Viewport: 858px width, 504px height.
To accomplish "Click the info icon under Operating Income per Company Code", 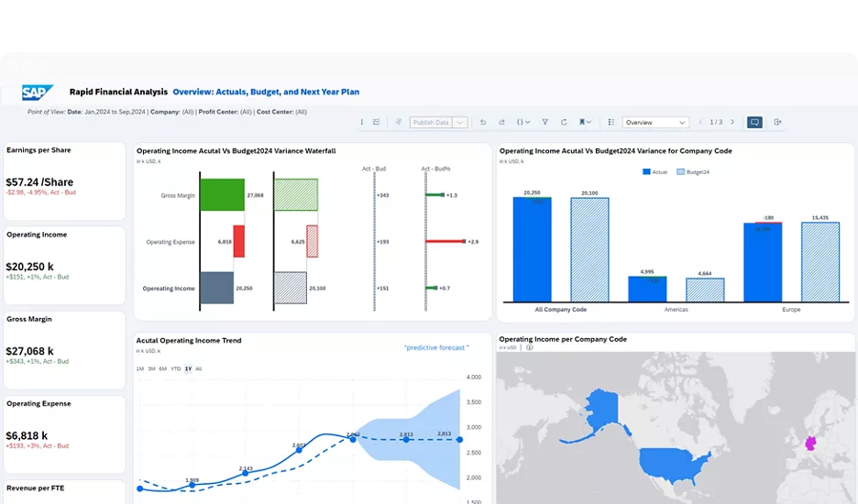I will pos(530,347).
